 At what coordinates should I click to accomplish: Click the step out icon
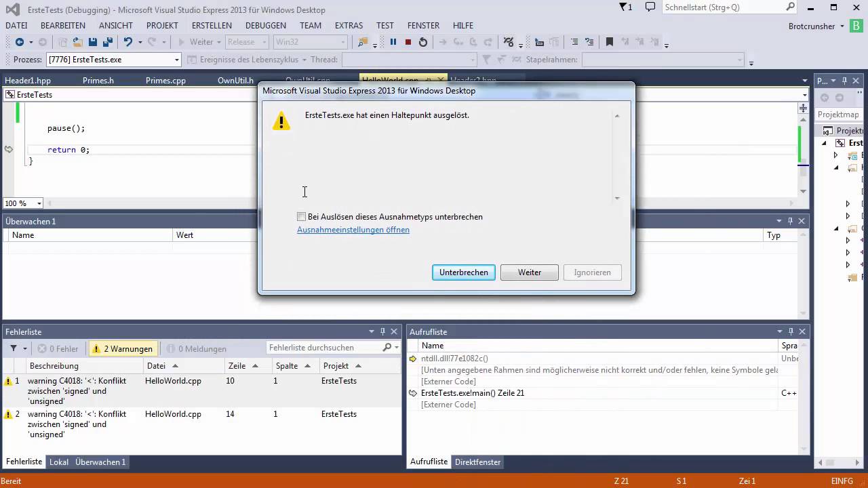(x=488, y=42)
